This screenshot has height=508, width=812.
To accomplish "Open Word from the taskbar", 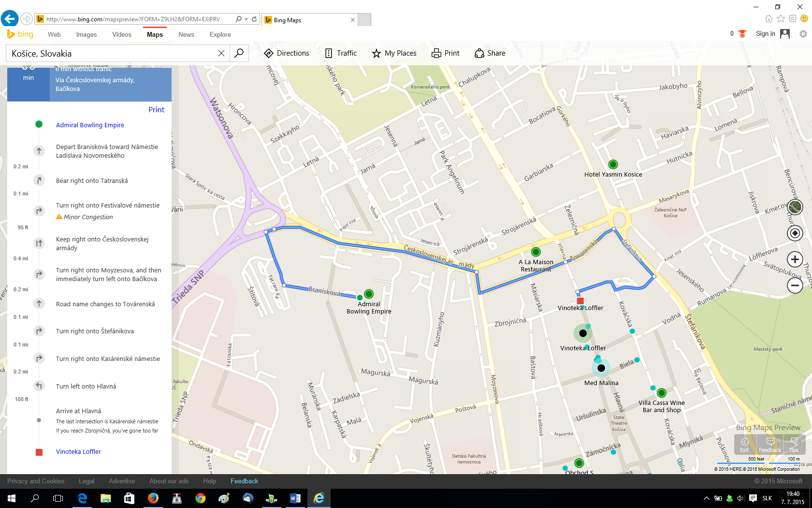I will click(295, 498).
